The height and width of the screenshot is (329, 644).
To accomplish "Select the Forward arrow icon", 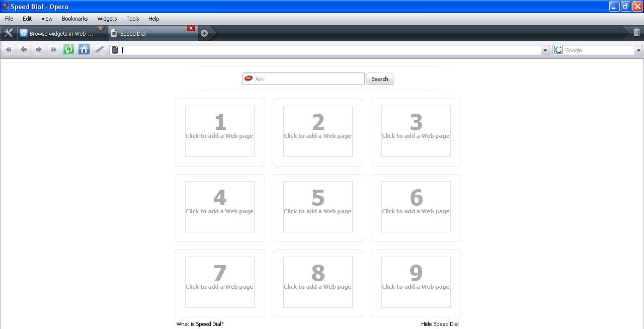I will coord(38,49).
